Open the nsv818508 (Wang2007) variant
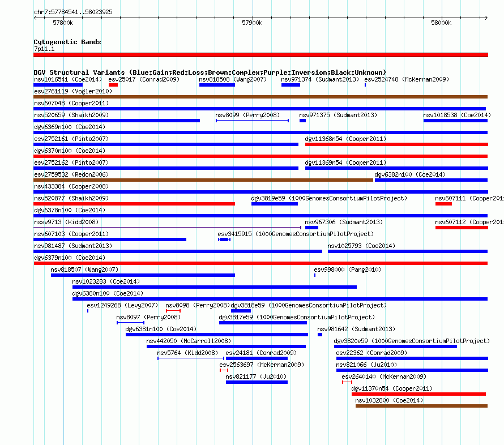The image size is (504, 445). point(217,85)
